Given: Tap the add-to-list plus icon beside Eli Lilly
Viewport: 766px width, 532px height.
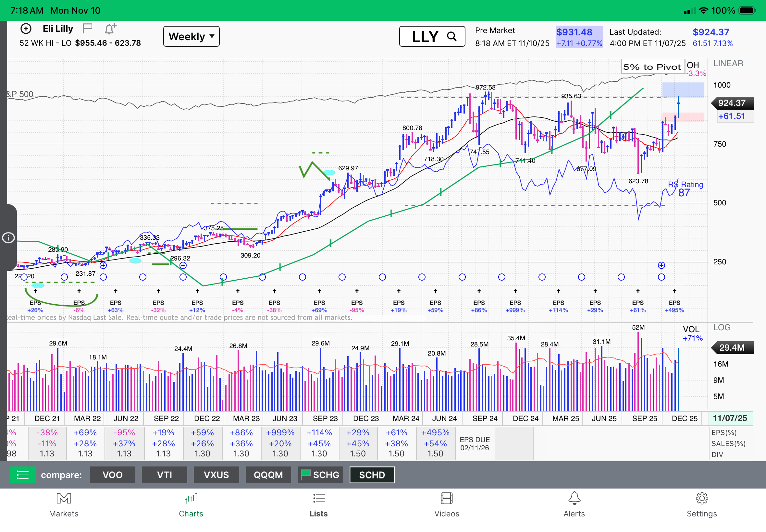Looking at the screenshot, I should pos(26,29).
